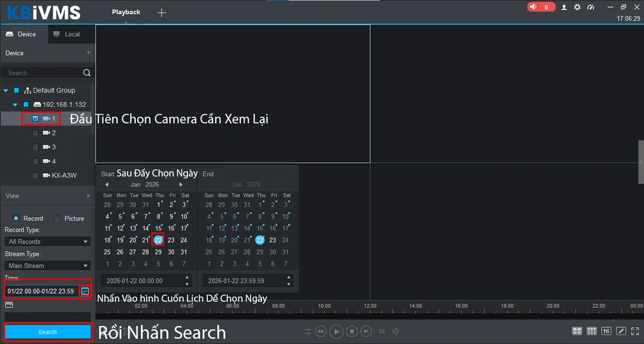Select day 22 in Start calendar
The width and height of the screenshot is (644, 344).
[x=158, y=240]
